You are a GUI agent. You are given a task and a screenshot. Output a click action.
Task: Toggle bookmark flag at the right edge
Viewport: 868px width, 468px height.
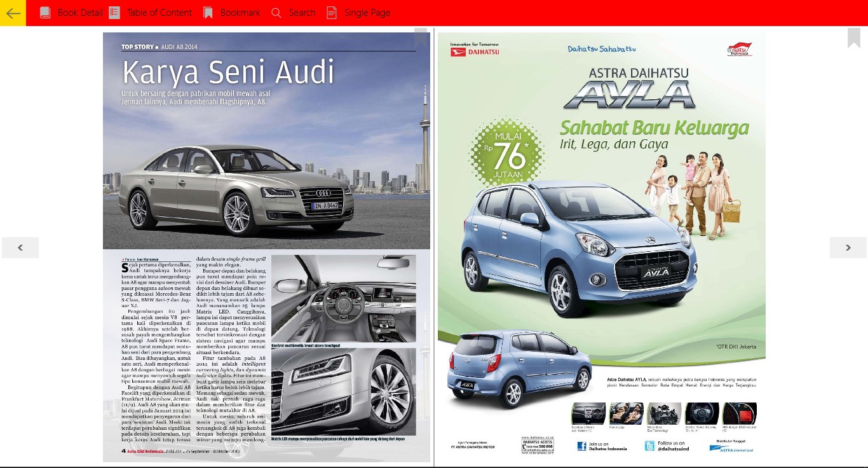(853, 38)
